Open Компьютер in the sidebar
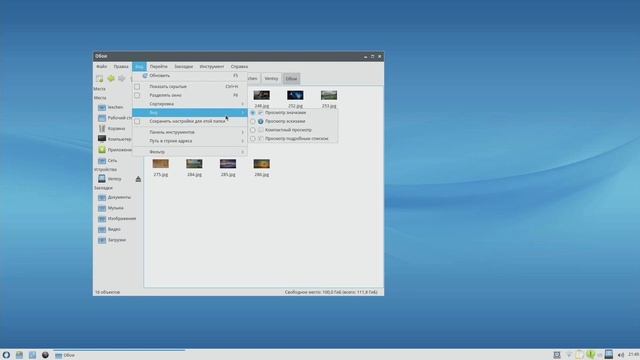The image size is (640, 360). point(115,139)
